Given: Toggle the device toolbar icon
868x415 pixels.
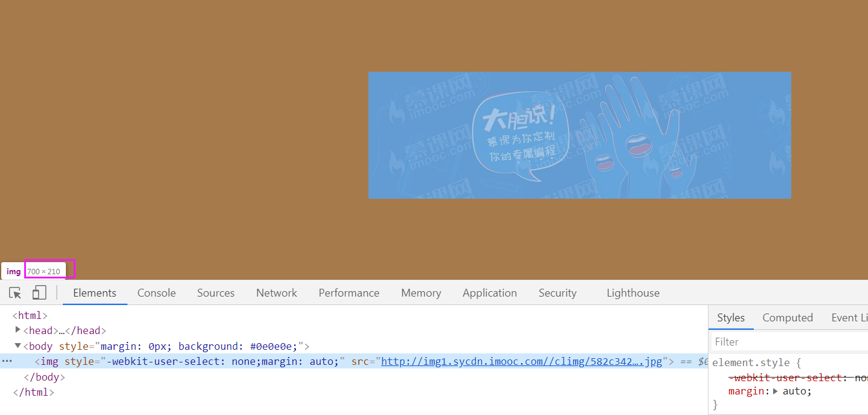Looking at the screenshot, I should click(x=39, y=293).
